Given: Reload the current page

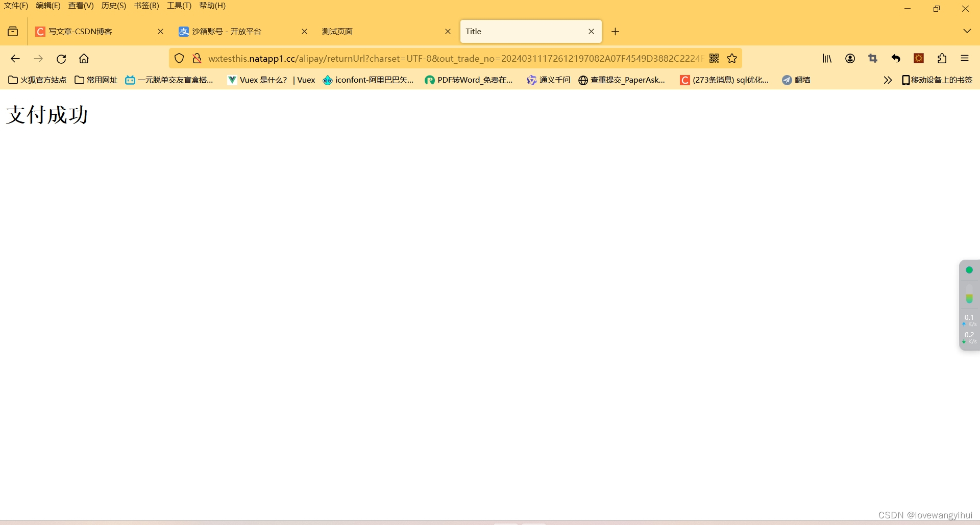Looking at the screenshot, I should 61,59.
